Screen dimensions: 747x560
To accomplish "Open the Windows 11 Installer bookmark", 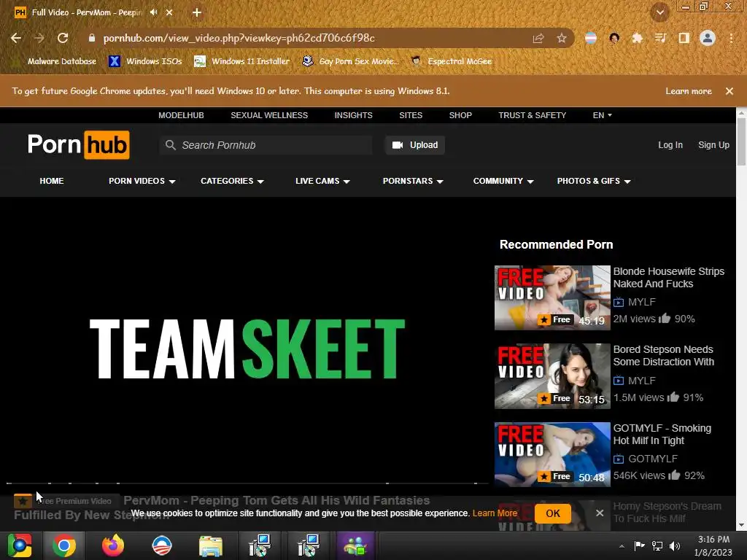I will 242,61.
